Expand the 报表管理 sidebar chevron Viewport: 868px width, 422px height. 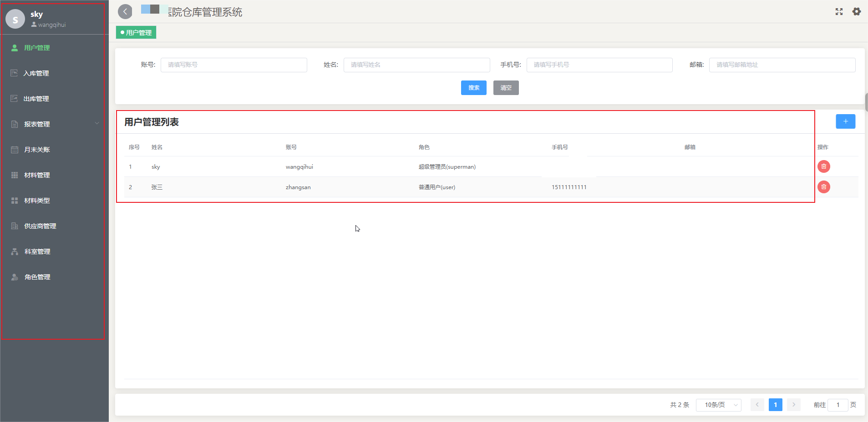point(97,124)
